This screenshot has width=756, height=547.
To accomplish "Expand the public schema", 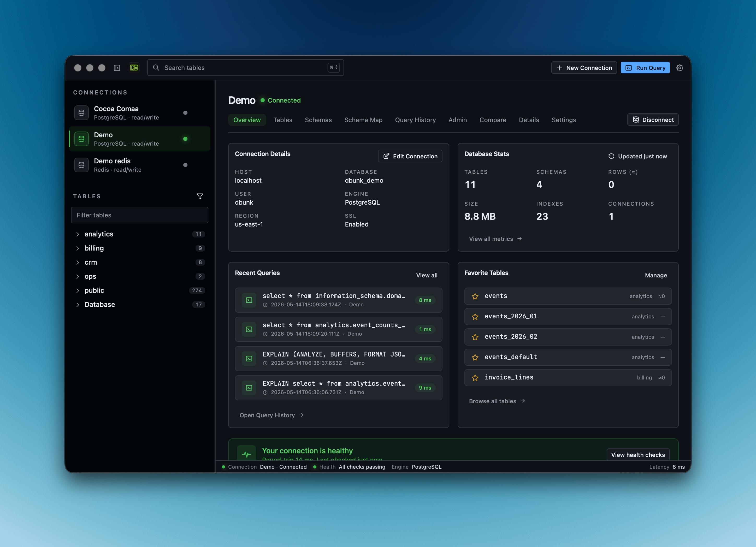I will 78,290.
